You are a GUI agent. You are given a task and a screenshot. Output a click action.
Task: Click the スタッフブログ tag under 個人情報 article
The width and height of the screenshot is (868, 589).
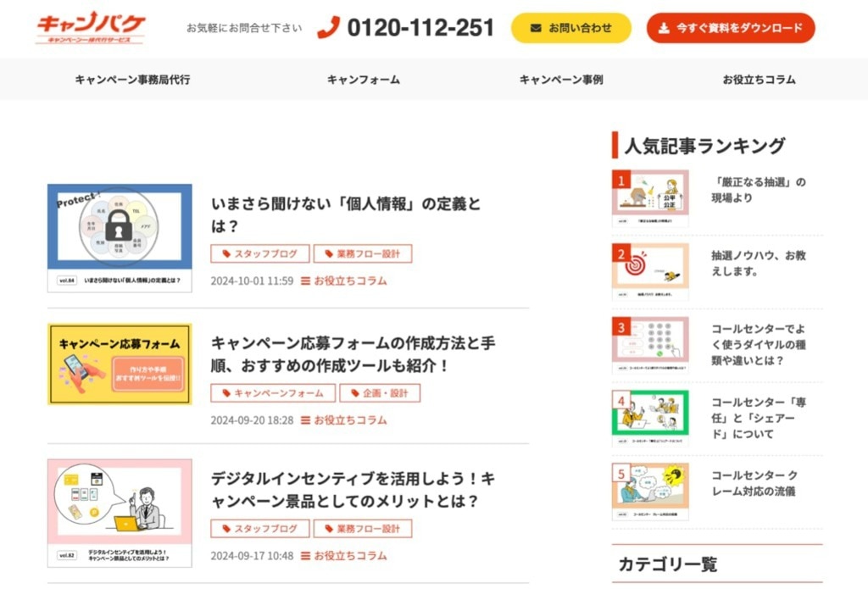point(259,253)
